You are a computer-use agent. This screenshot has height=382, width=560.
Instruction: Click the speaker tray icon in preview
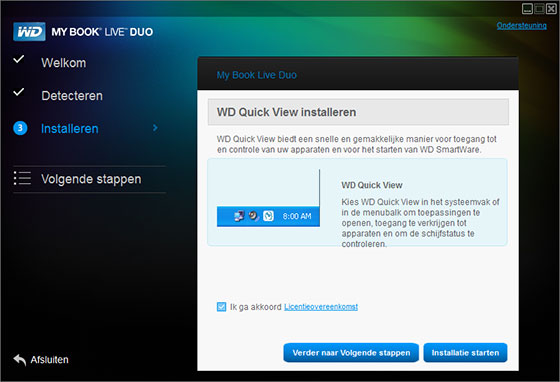(x=254, y=216)
